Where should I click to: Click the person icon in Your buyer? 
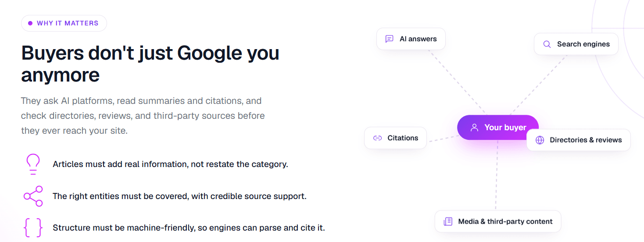pos(474,128)
